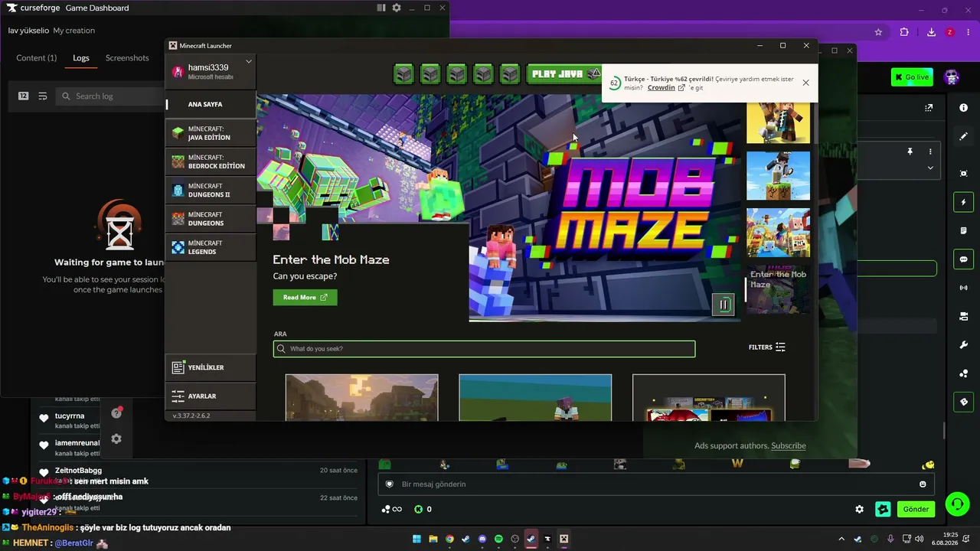
Task: Dismiss the Türkçe translation notification
Action: coord(805,83)
